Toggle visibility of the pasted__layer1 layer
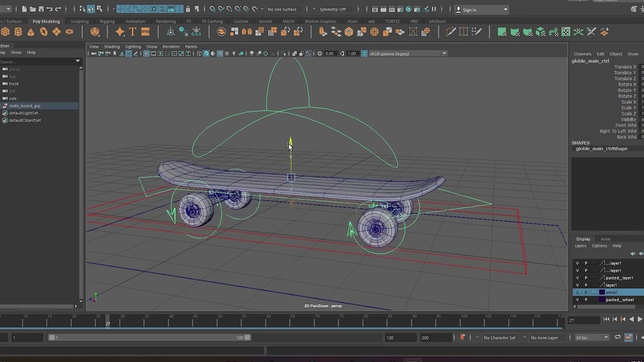 pyautogui.click(x=578, y=278)
